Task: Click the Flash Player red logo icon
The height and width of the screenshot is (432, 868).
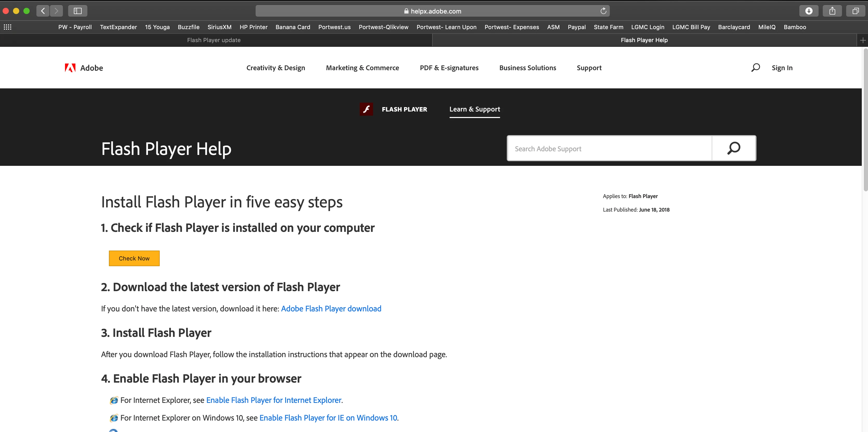Action: (x=366, y=109)
